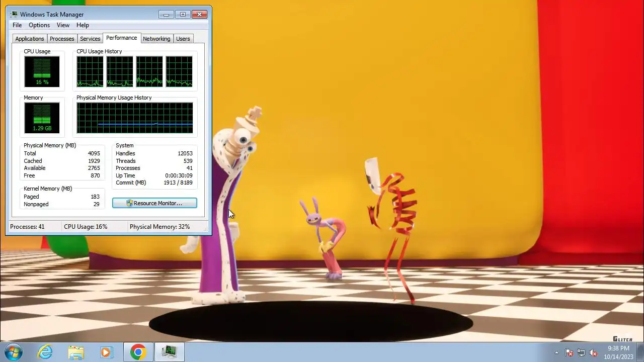Open the Windows Start menu orb
The height and width of the screenshot is (362, 644).
point(13,352)
